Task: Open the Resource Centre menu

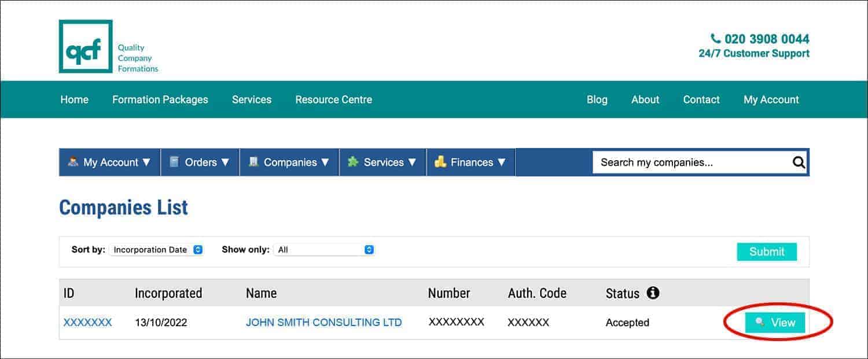Action: tap(333, 99)
